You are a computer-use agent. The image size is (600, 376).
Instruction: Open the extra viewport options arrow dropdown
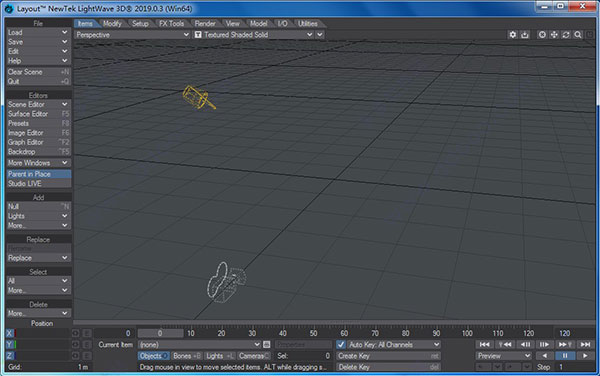(x=320, y=35)
